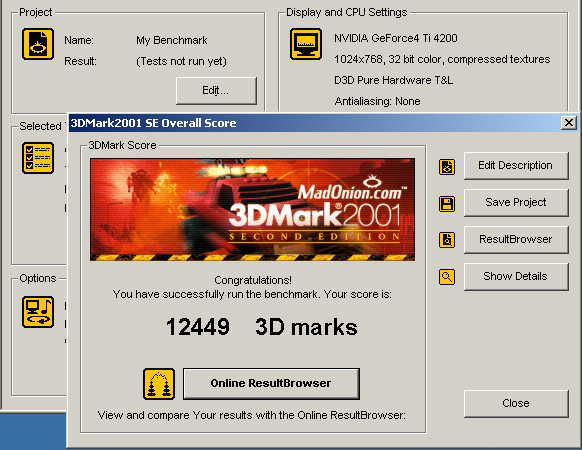The height and width of the screenshot is (450, 582).
Task: Click the 3D marks label
Action: (x=307, y=327)
